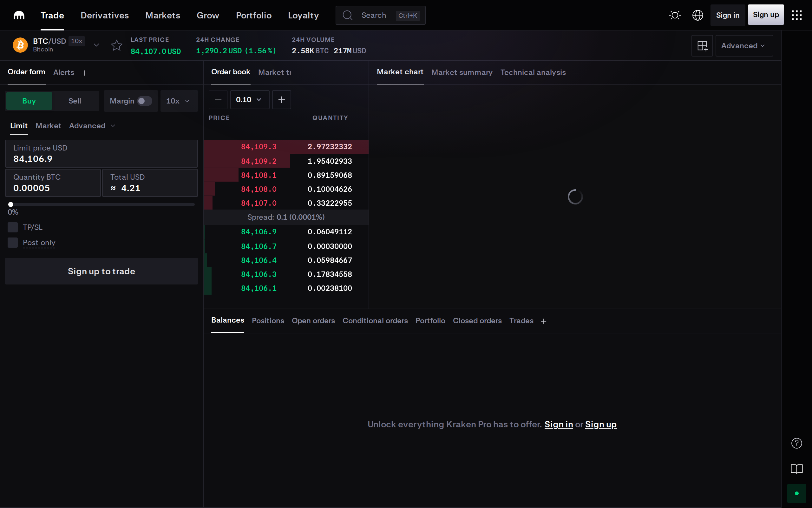812x508 pixels.
Task: Select the Market order tab
Action: (x=48, y=126)
